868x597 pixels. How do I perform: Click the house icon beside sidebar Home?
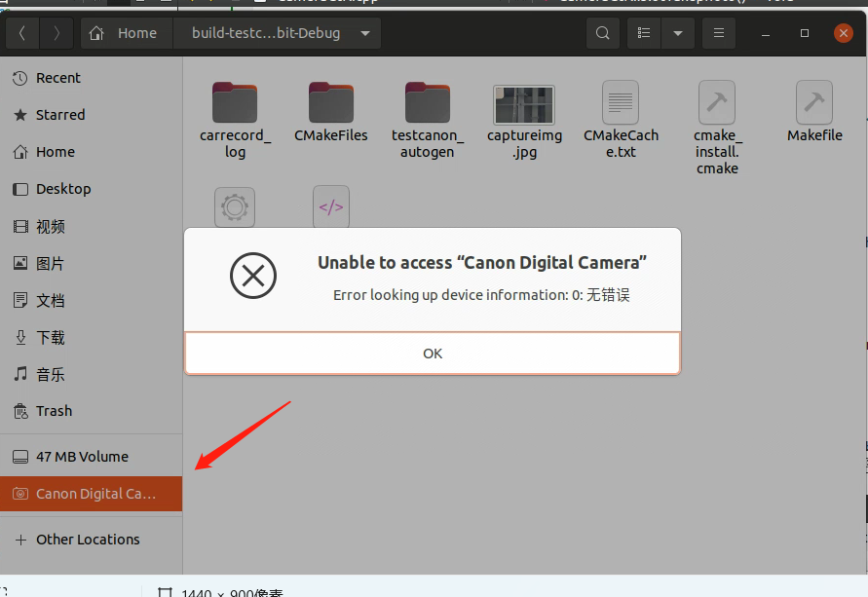[x=20, y=152]
